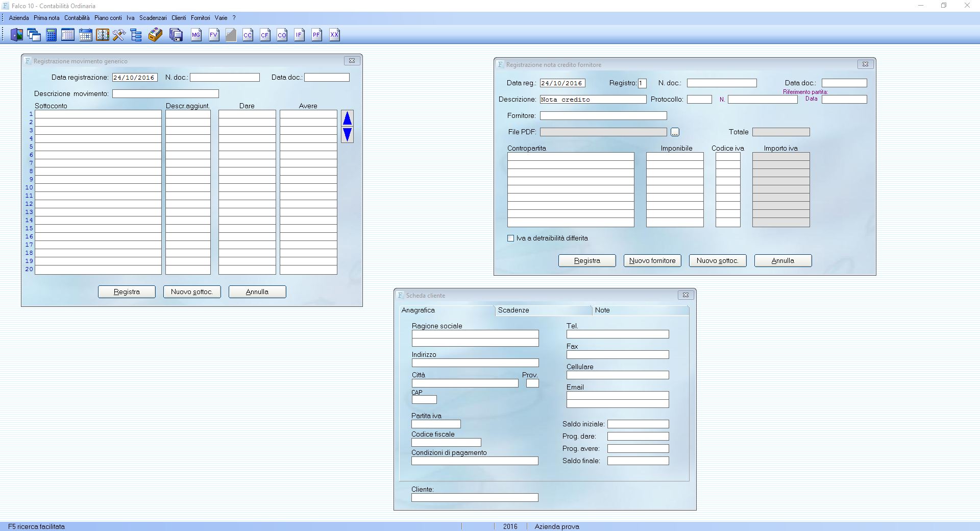
Task: Click the Descrizione movimento input field
Action: (165, 94)
